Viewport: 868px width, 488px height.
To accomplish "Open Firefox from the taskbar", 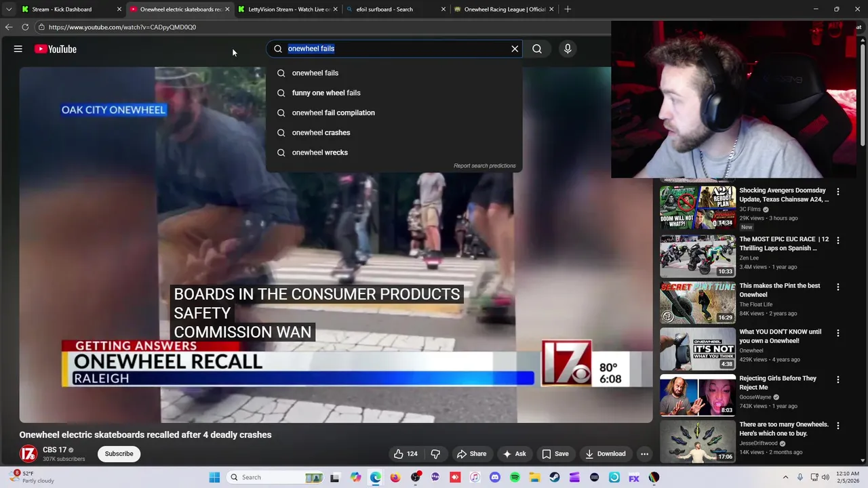I will point(395,477).
